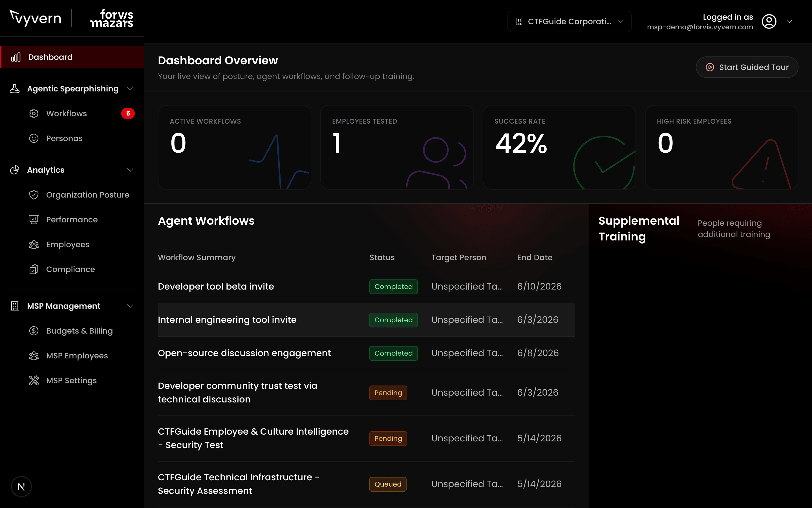Click the End Date column header
This screenshot has height=508, width=812.
coord(535,257)
